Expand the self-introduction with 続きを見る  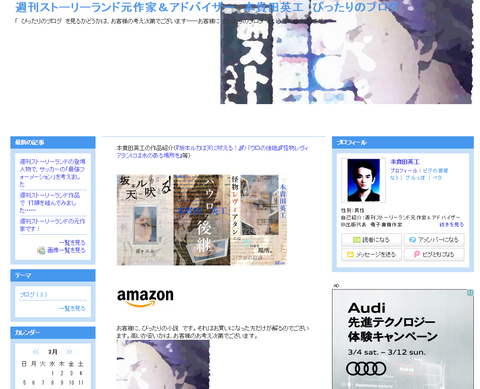[x=451, y=225]
